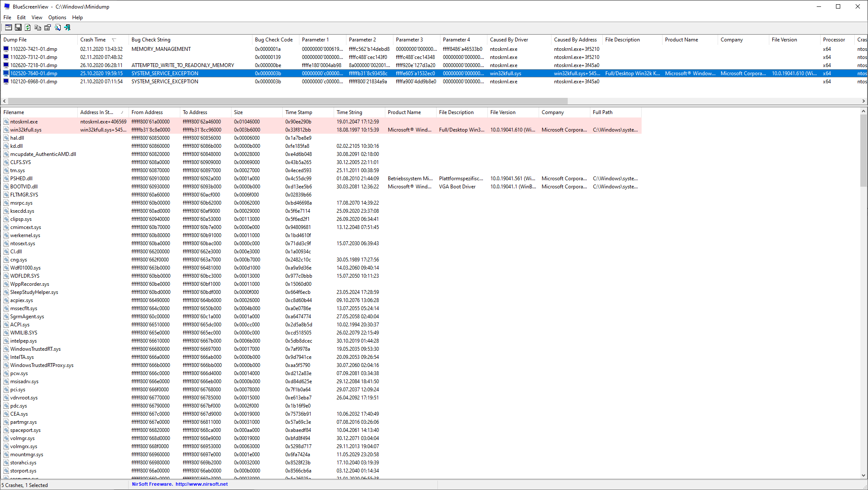Viewport: 868px width, 490px height.
Task: Sort crashes by Crash Time column header
Action: pos(93,40)
